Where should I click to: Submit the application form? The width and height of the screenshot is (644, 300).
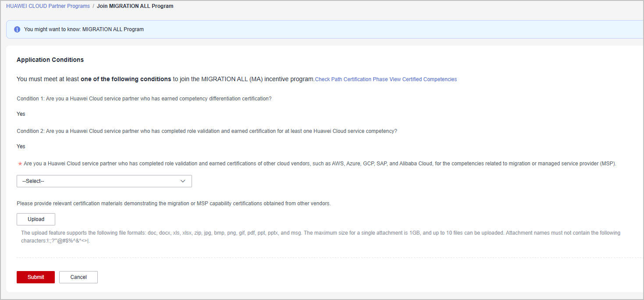click(x=36, y=277)
